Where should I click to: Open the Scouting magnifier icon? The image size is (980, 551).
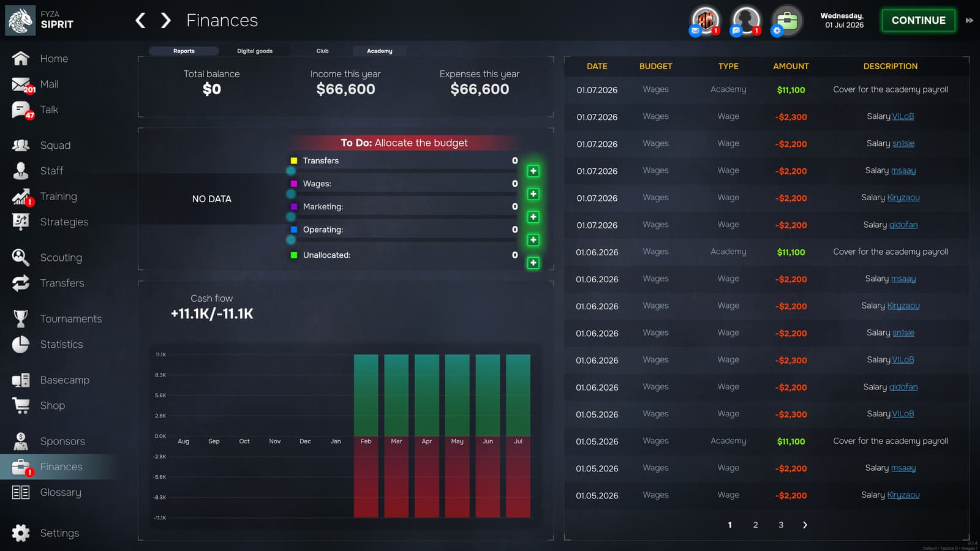click(x=21, y=258)
